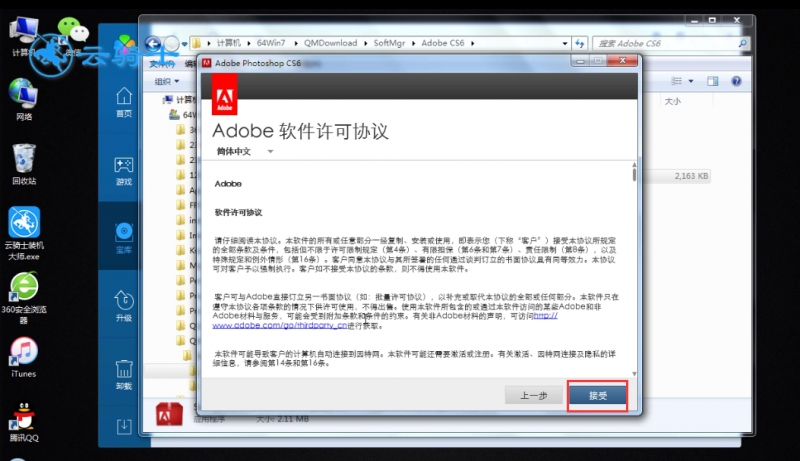Click the 软件许可协议 heading in the license text
800x461 pixels.
point(238,213)
